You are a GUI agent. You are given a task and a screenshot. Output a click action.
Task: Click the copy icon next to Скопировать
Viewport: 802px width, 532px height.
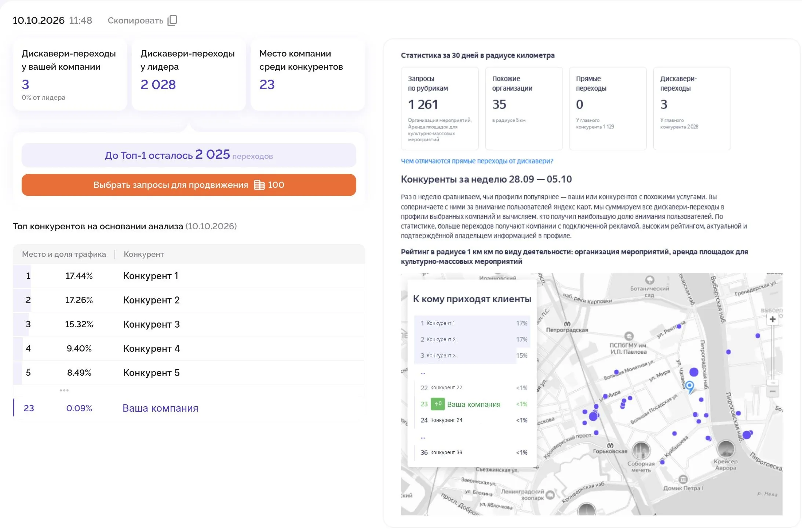172,21
